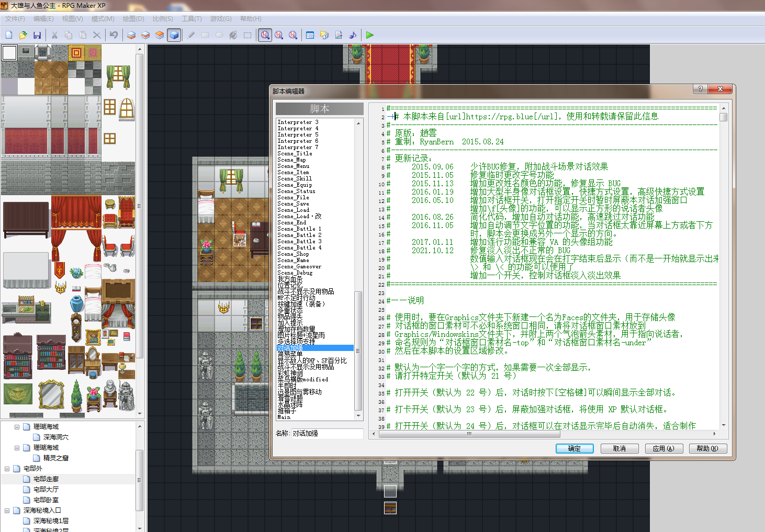
Task: Open the 工具(T) menu
Action: point(192,19)
